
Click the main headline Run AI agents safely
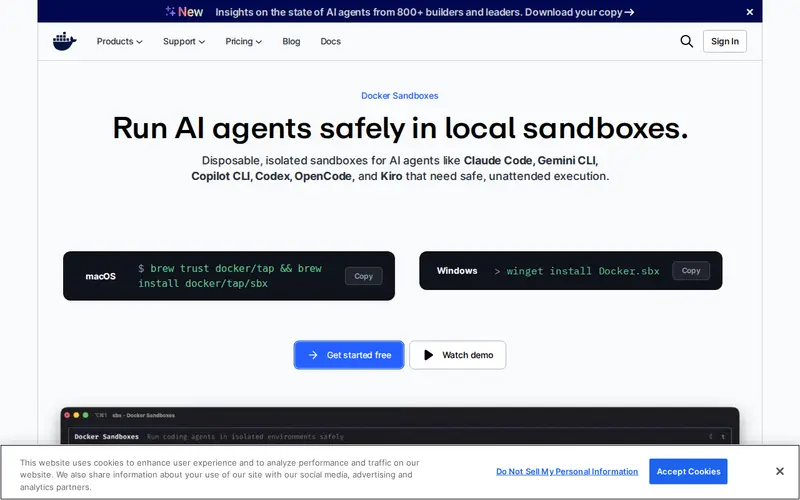coord(400,128)
